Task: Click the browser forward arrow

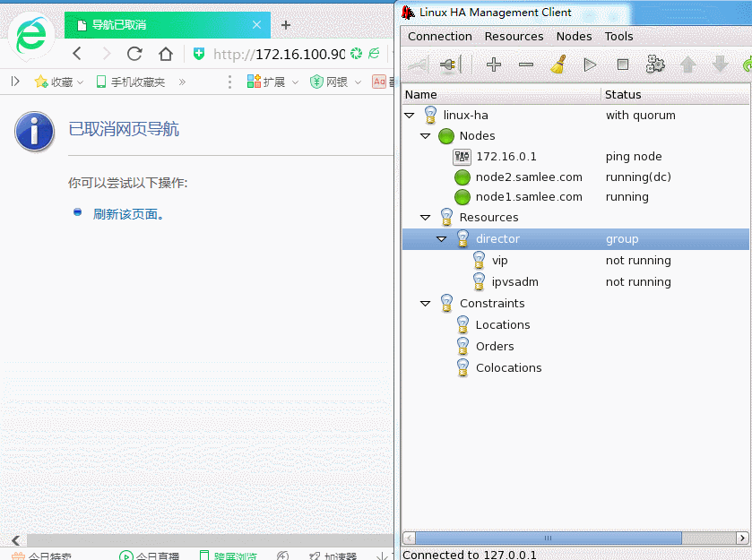Action: pos(107,54)
